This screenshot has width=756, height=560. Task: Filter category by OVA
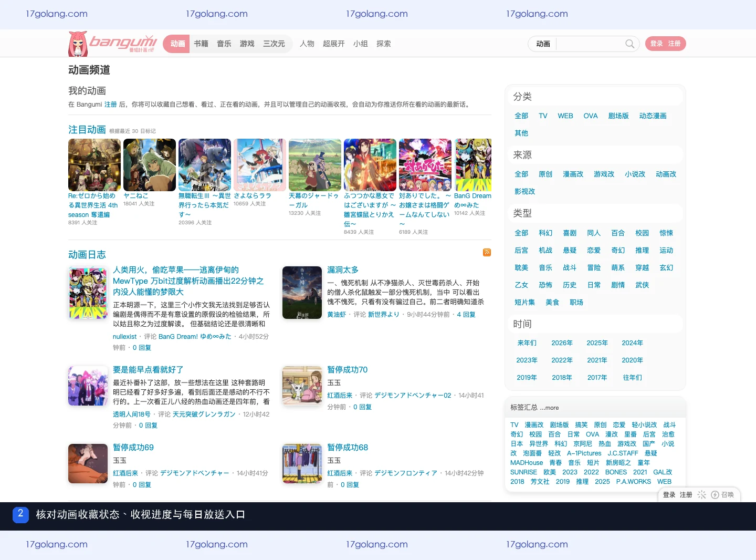point(591,116)
